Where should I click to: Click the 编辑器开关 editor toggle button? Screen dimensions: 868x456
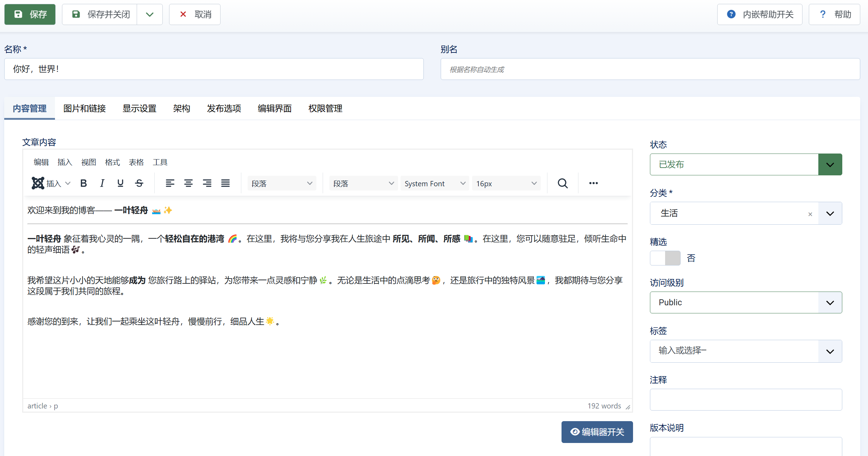(597, 432)
